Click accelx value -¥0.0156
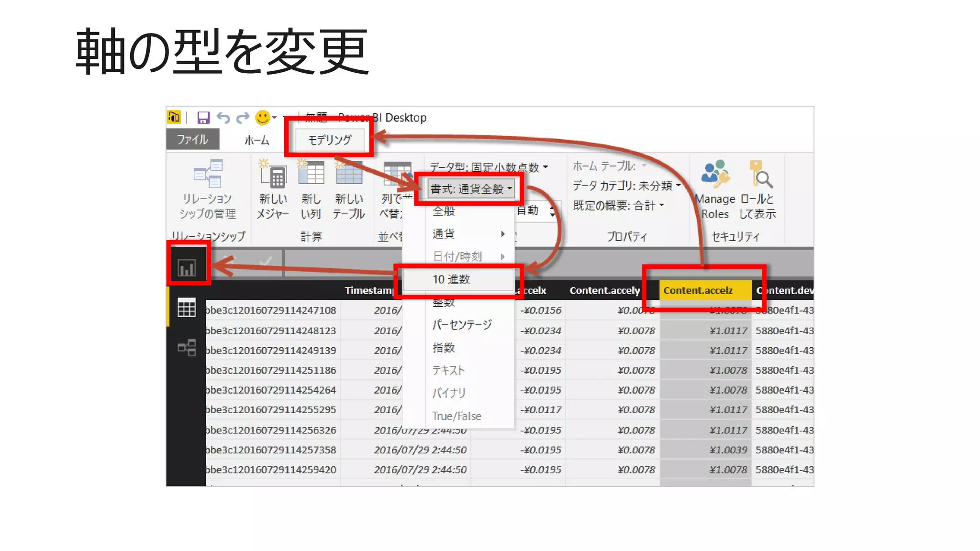The width and height of the screenshot is (980, 551). click(x=541, y=310)
